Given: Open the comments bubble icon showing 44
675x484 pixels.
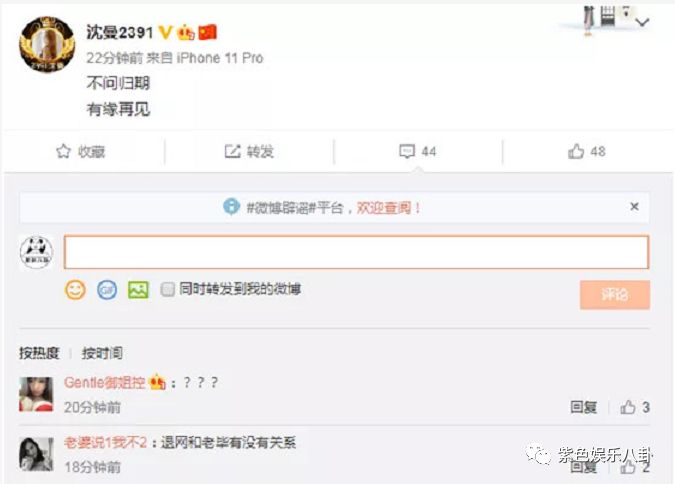Looking at the screenshot, I should 407,151.
